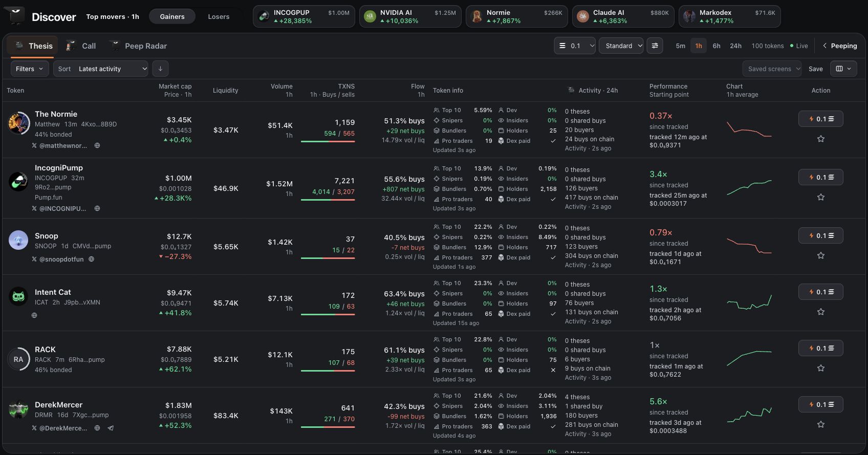This screenshot has height=455, width=868.
Task: Expand the Saved screens dropdown
Action: coord(772,69)
